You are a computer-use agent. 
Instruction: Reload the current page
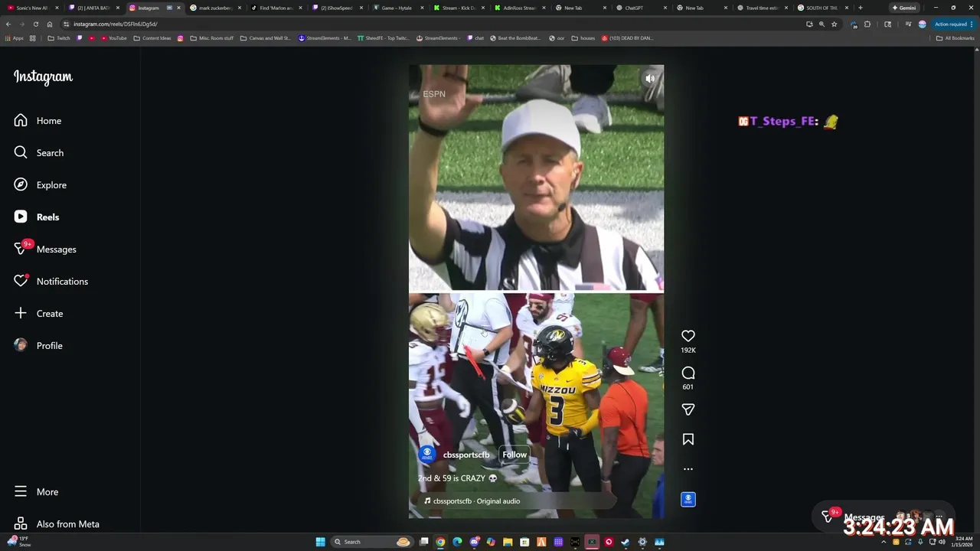click(36, 24)
